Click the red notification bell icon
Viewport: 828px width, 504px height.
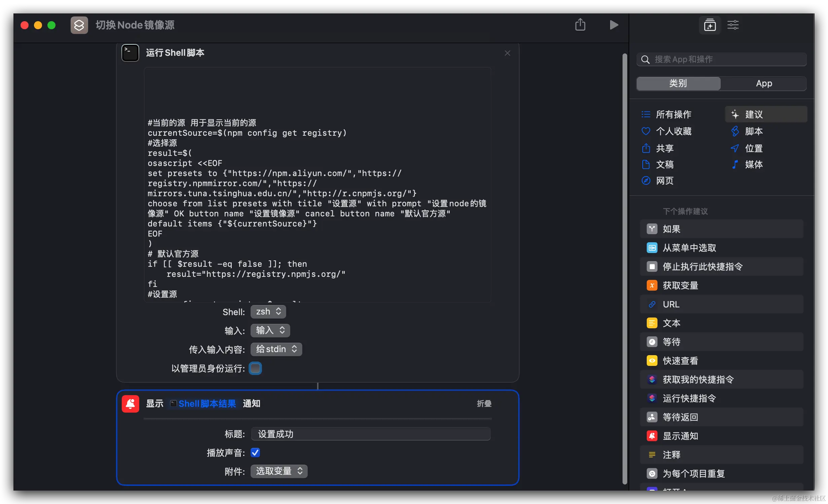click(x=130, y=404)
